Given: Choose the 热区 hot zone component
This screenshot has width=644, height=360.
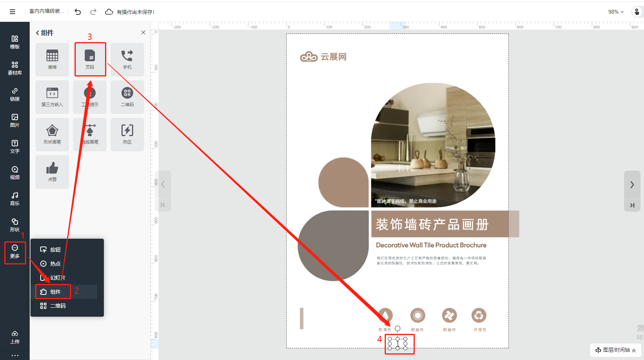Looking at the screenshot, I should 127,134.
